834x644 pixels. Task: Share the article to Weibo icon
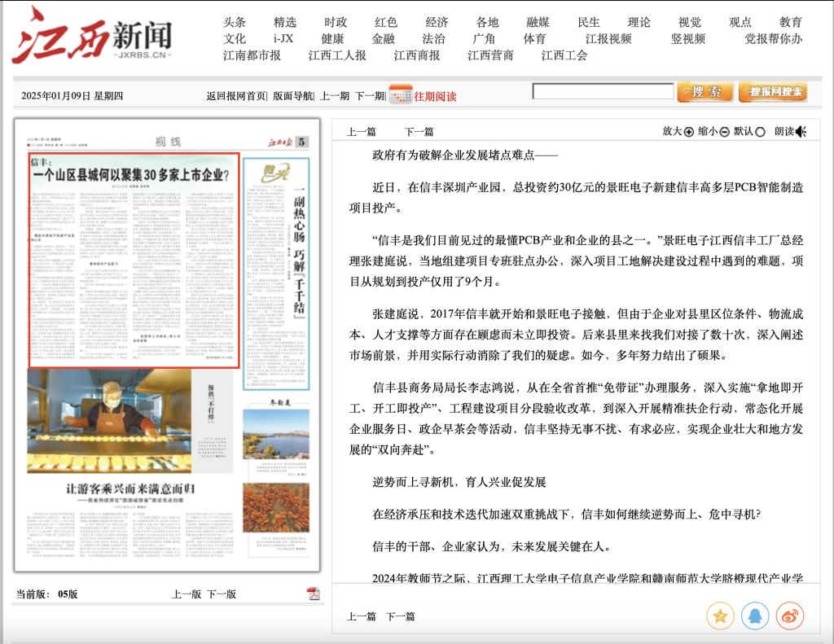point(789,616)
